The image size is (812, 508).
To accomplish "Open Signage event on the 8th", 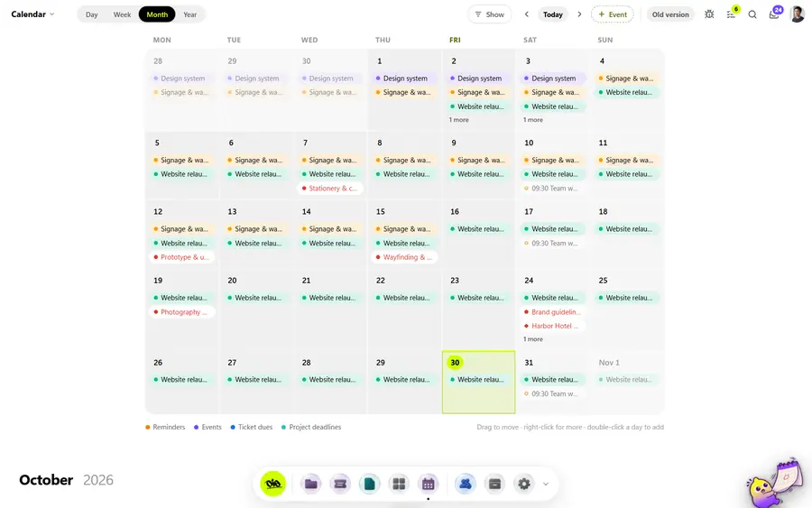I will click(x=404, y=160).
